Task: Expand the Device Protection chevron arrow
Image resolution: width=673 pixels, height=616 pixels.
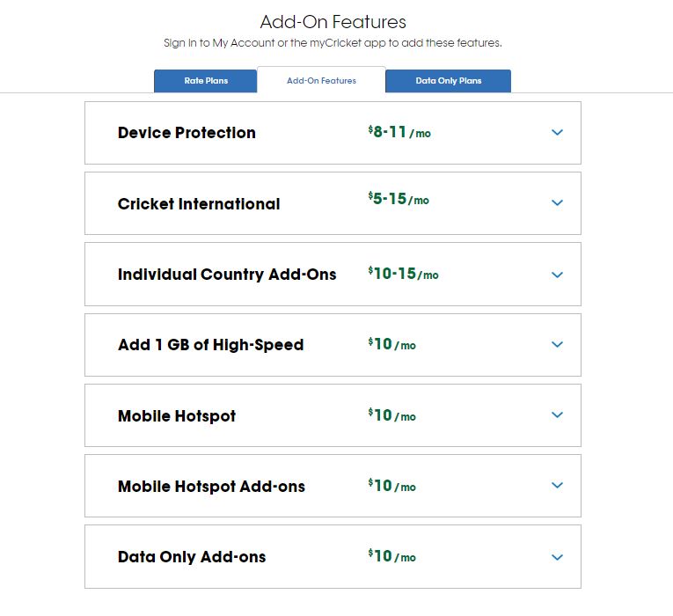Action: click(557, 133)
